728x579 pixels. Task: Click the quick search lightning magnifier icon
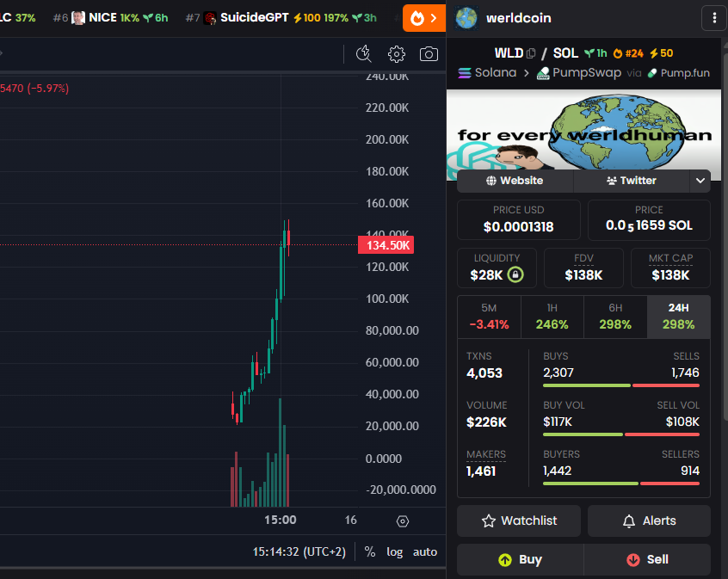(363, 54)
